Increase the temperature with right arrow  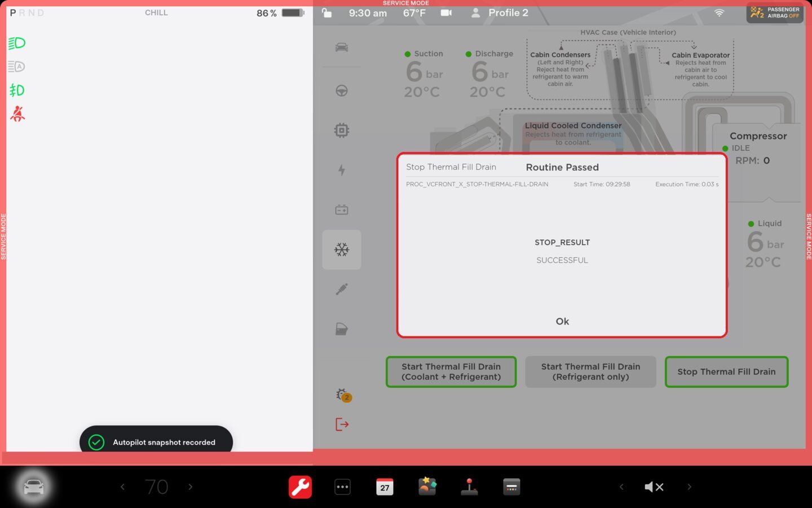coord(191,487)
